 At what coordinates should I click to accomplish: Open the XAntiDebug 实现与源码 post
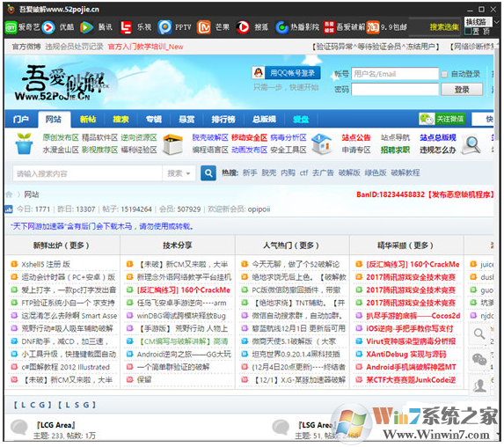[406, 355]
